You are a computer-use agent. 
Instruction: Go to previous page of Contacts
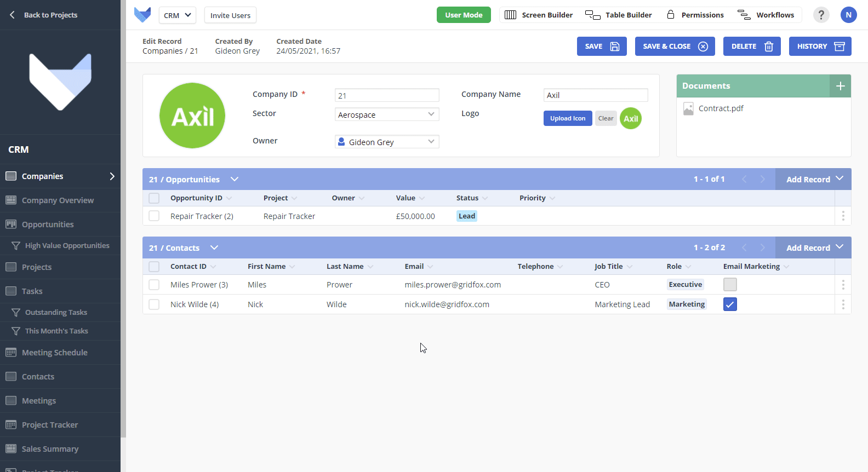[744, 247]
